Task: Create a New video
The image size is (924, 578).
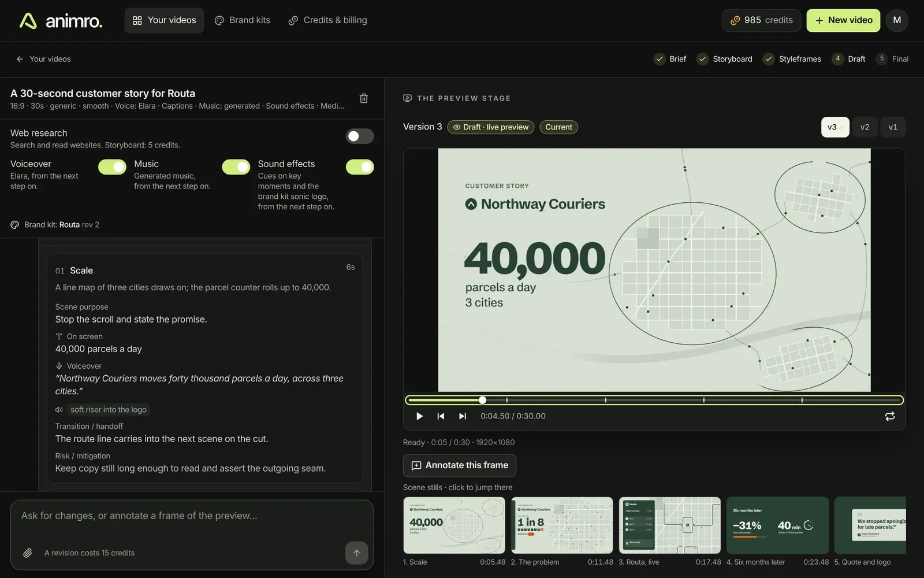Action: 843,20
